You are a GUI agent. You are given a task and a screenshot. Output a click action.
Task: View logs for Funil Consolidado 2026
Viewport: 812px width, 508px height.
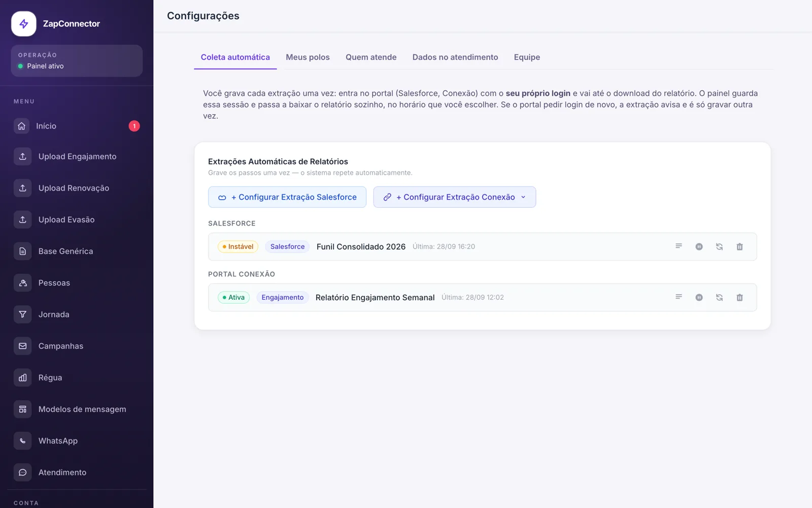pos(679,246)
